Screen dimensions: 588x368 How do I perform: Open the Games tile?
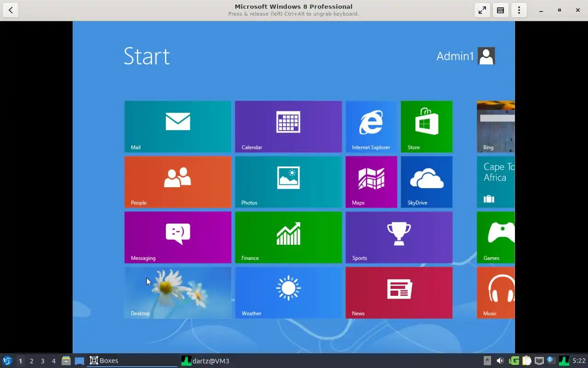(496, 237)
